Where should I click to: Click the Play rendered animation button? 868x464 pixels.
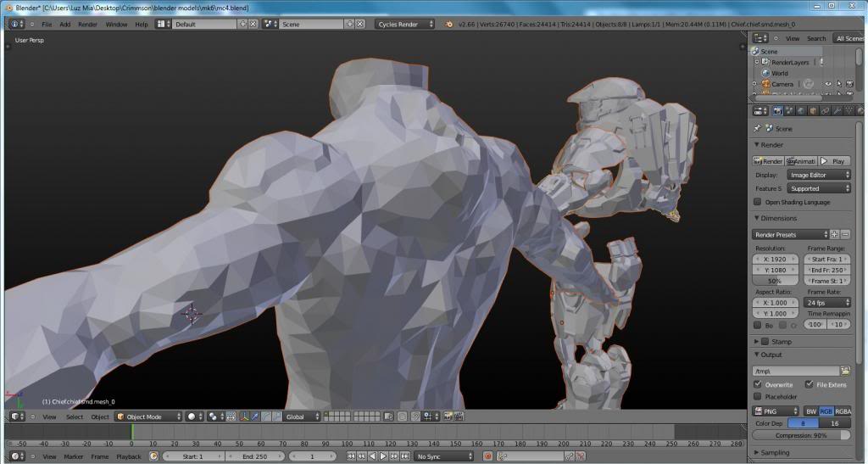834,161
